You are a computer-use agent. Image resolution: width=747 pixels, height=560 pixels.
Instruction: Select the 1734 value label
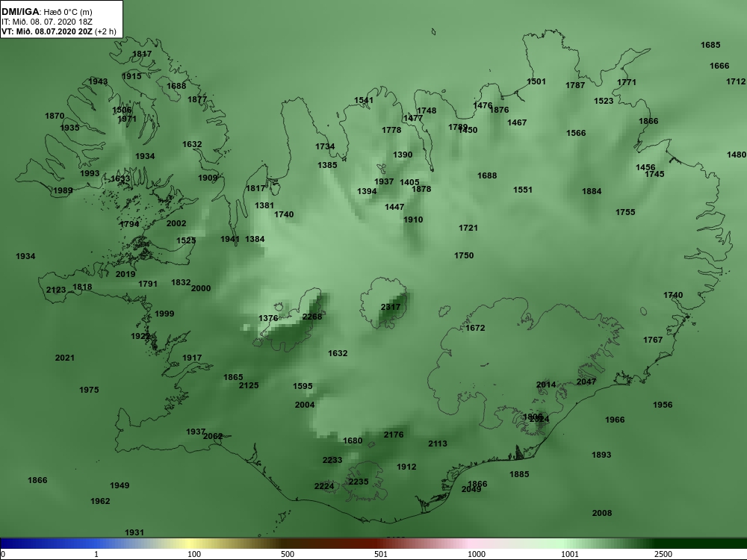(x=325, y=146)
